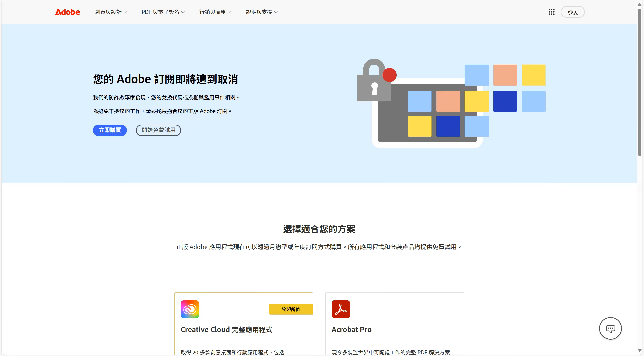
Task: Click the 立即購買 button
Action: [x=110, y=130]
